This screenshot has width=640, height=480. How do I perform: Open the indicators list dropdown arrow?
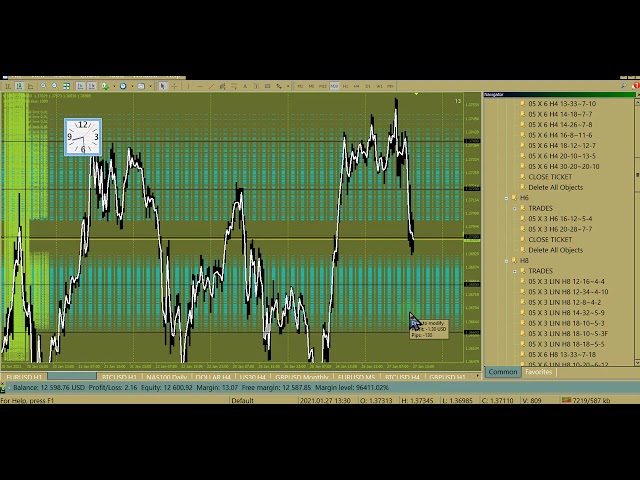point(113,87)
